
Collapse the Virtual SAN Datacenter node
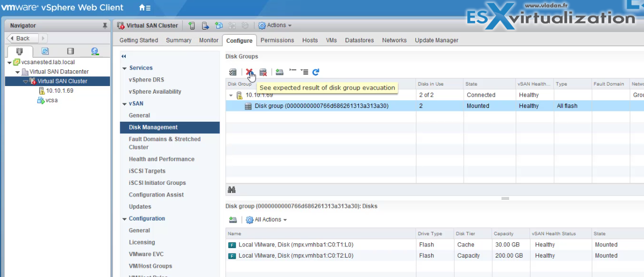click(x=18, y=72)
